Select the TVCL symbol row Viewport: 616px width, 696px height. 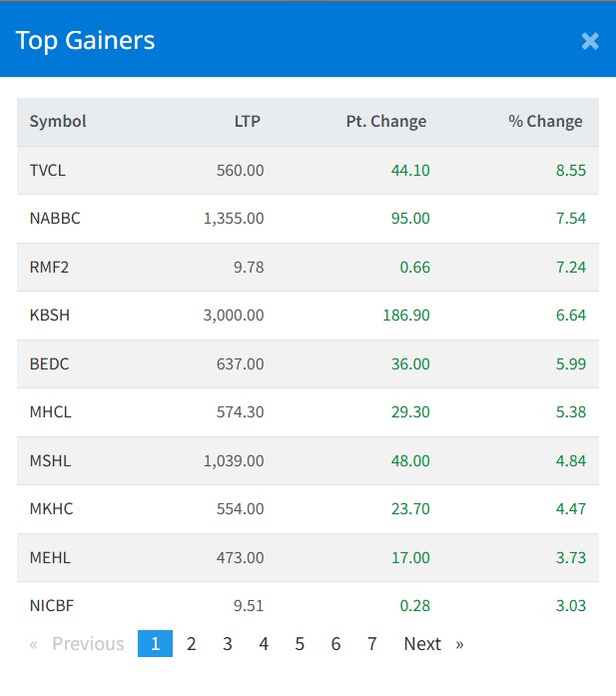coord(48,171)
